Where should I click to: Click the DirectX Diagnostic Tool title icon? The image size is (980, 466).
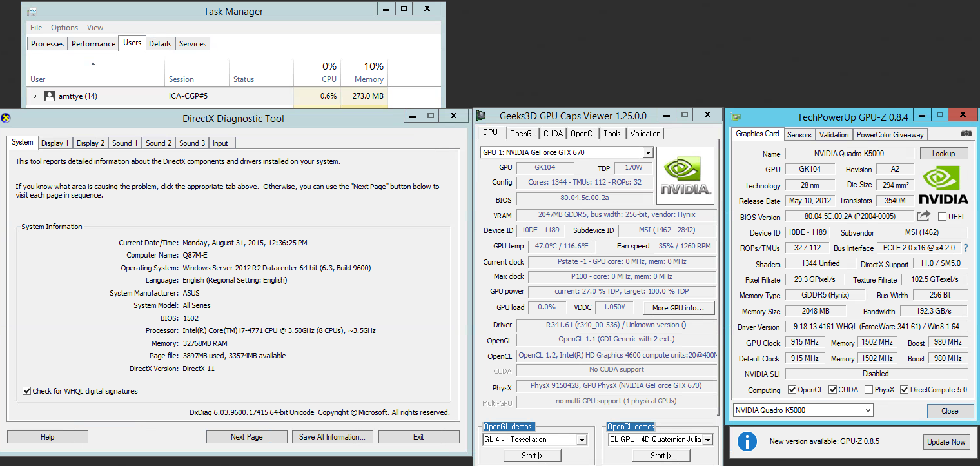coord(6,117)
